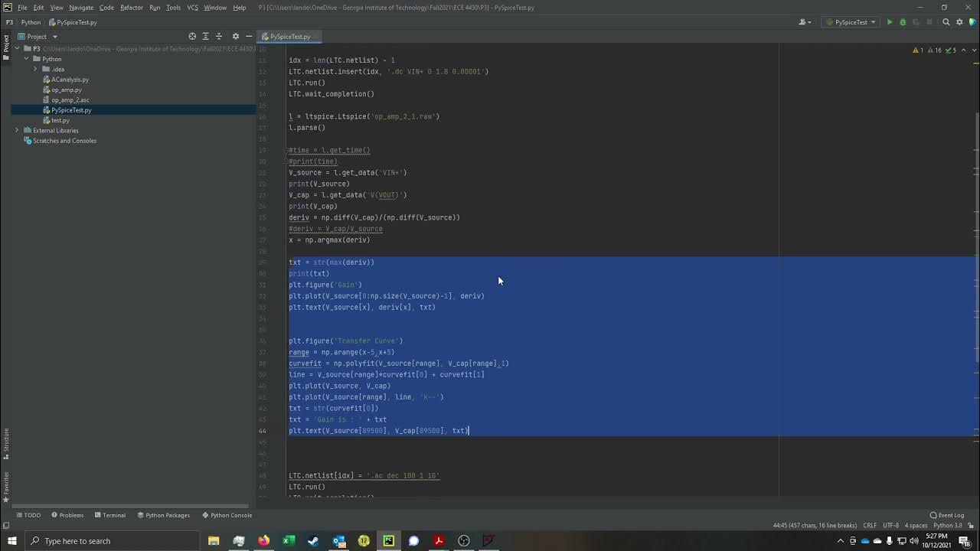Viewport: 980px width, 551px height.
Task: Open Excel from the taskbar
Action: (x=289, y=541)
